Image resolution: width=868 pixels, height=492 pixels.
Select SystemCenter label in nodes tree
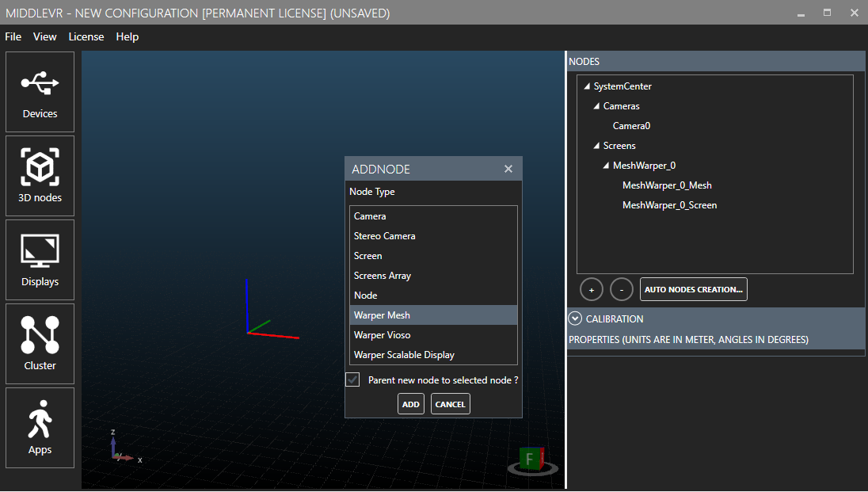622,86
